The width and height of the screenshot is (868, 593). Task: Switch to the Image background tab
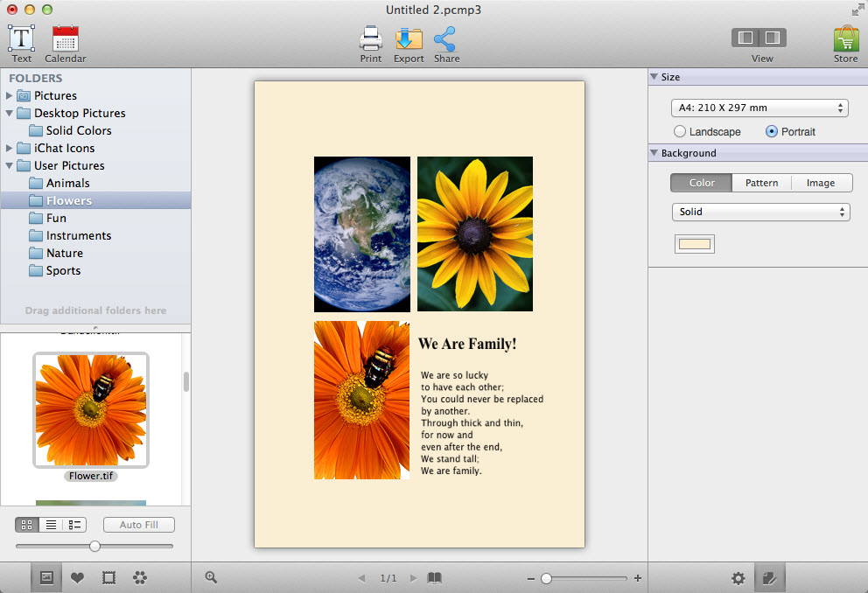click(x=820, y=183)
